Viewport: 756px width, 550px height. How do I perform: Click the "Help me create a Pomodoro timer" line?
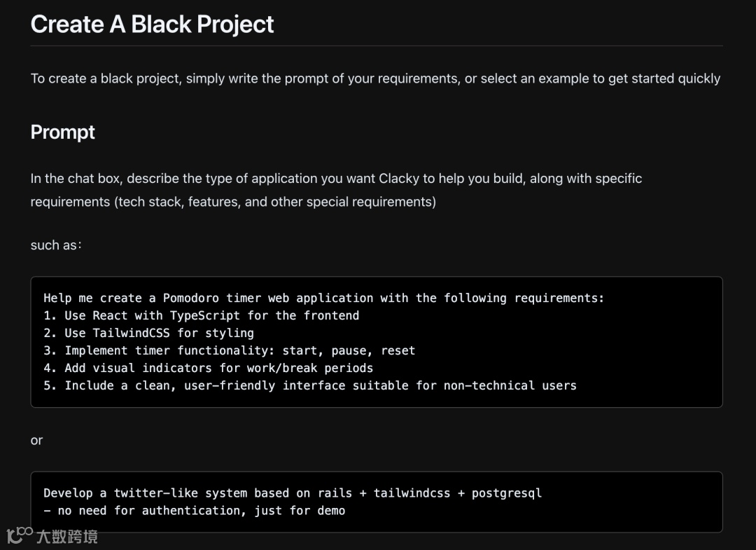coord(323,298)
